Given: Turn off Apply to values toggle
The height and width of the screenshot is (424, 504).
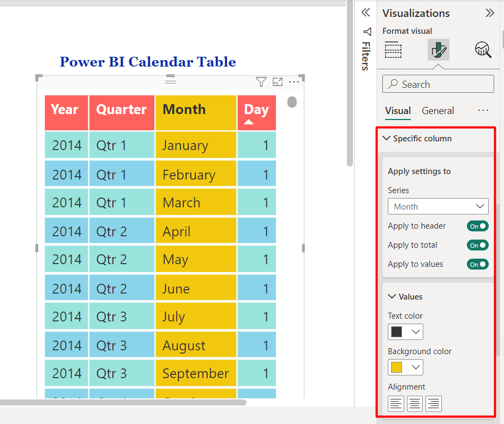Looking at the screenshot, I should click(478, 264).
